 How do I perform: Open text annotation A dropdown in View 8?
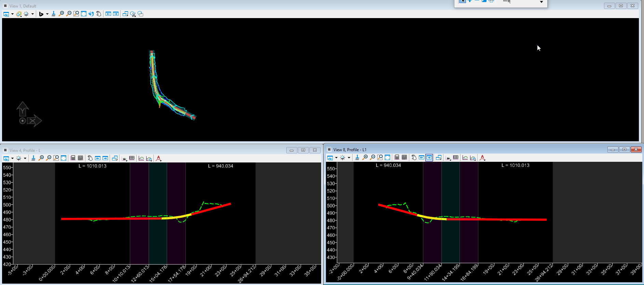pos(482,158)
